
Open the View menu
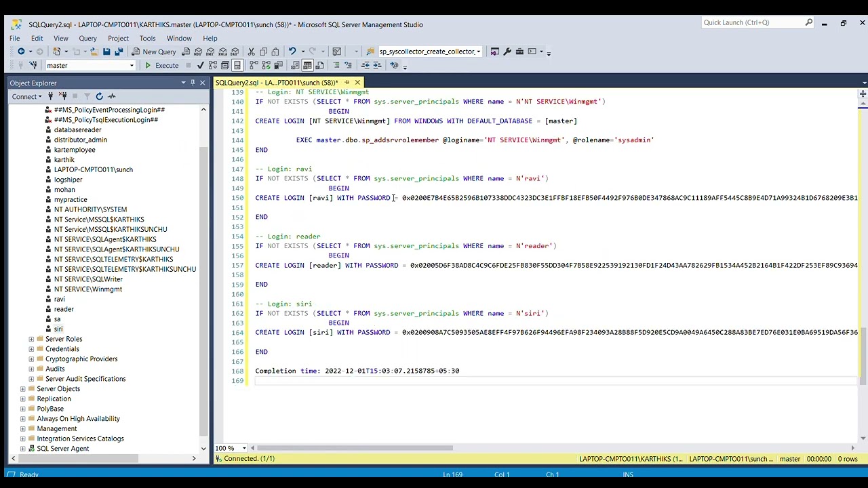pos(61,38)
